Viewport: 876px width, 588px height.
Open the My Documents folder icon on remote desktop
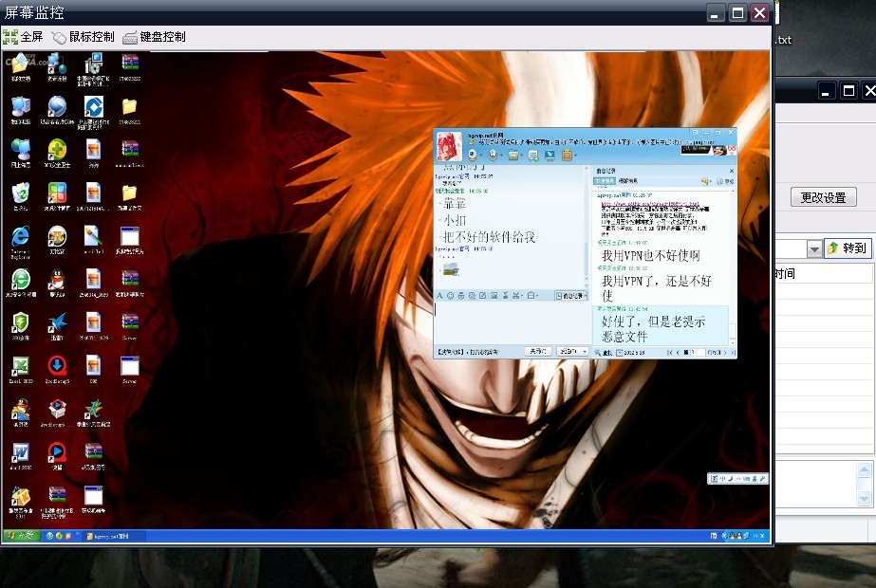pyautogui.click(x=21, y=67)
